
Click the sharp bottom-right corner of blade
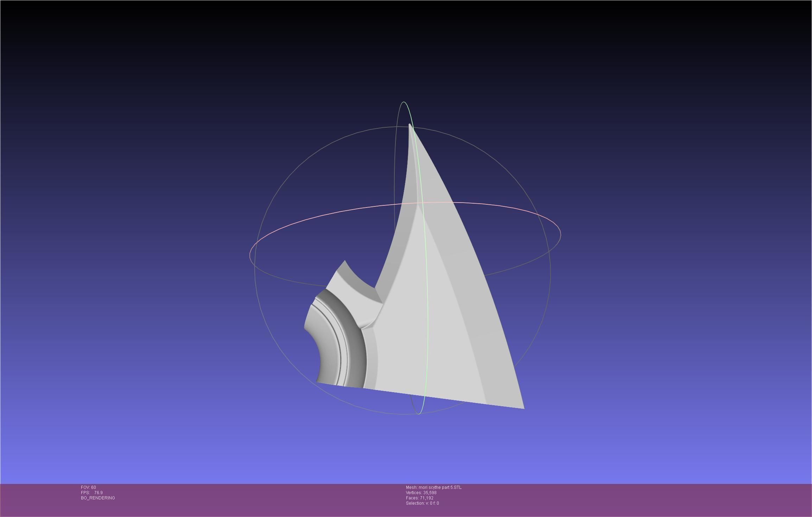point(523,408)
